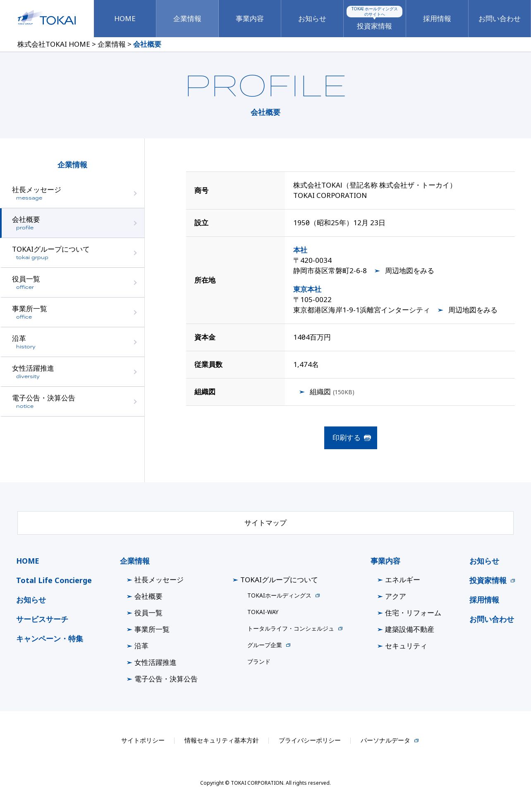Open the HOME navigation tab
This screenshot has width=531, height=812.
tap(125, 19)
